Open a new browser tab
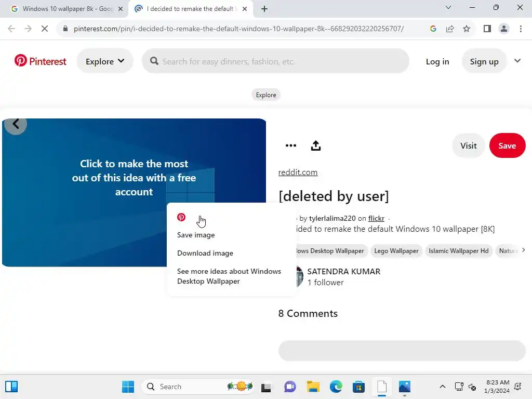 pyautogui.click(x=264, y=9)
